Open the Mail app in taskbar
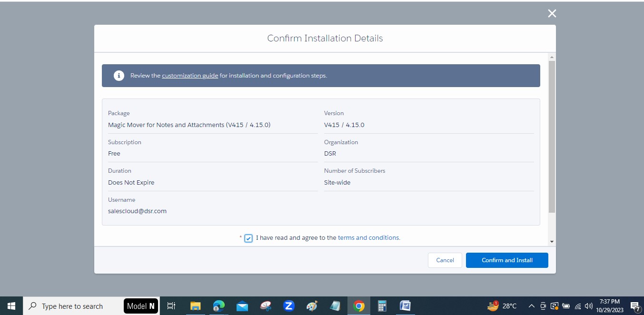The image size is (644, 315). pos(242,306)
